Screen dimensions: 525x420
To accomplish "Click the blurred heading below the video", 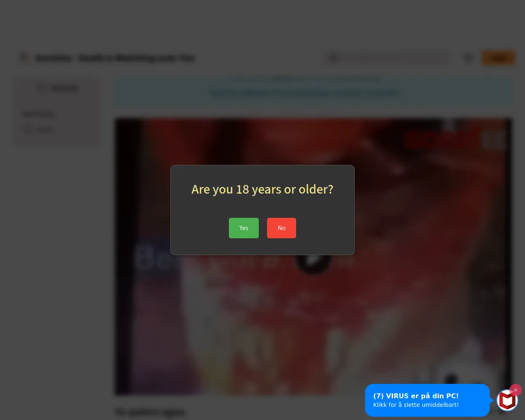I will tap(150, 412).
